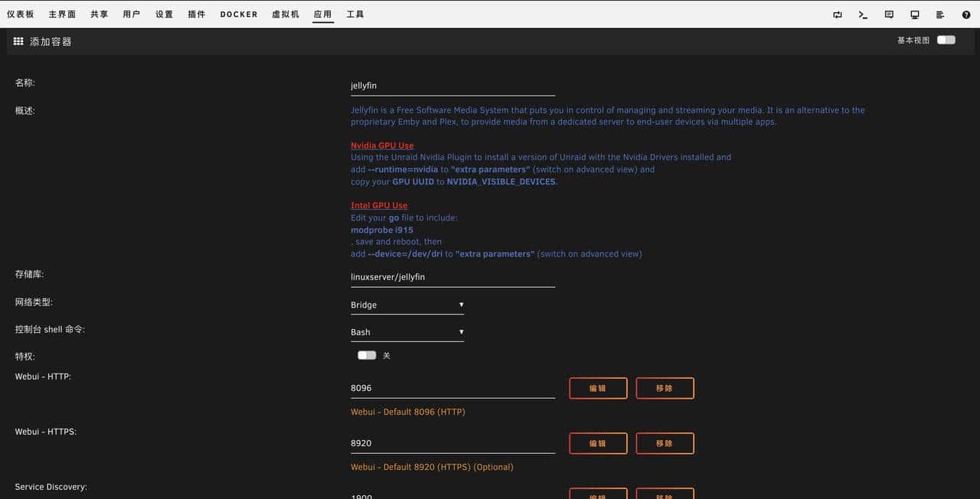The height and width of the screenshot is (499, 980).
Task: Click 移除 beside port 8920
Action: tap(665, 443)
